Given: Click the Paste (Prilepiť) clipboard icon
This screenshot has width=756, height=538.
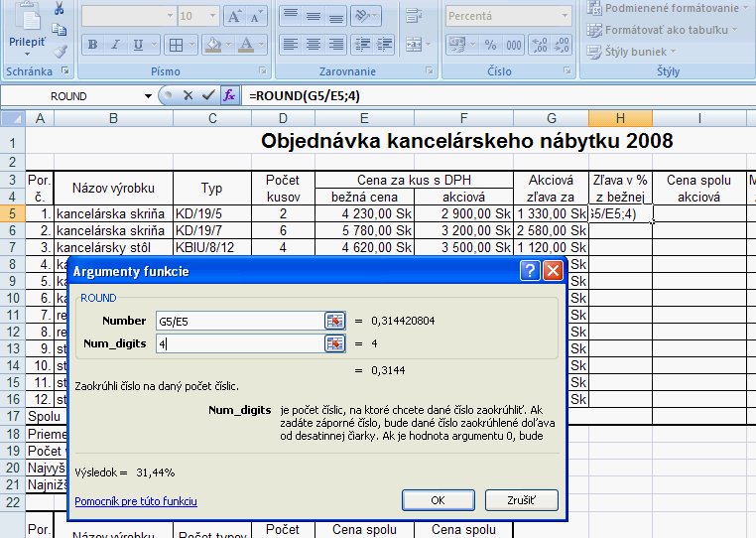Looking at the screenshot, I should [x=28, y=17].
